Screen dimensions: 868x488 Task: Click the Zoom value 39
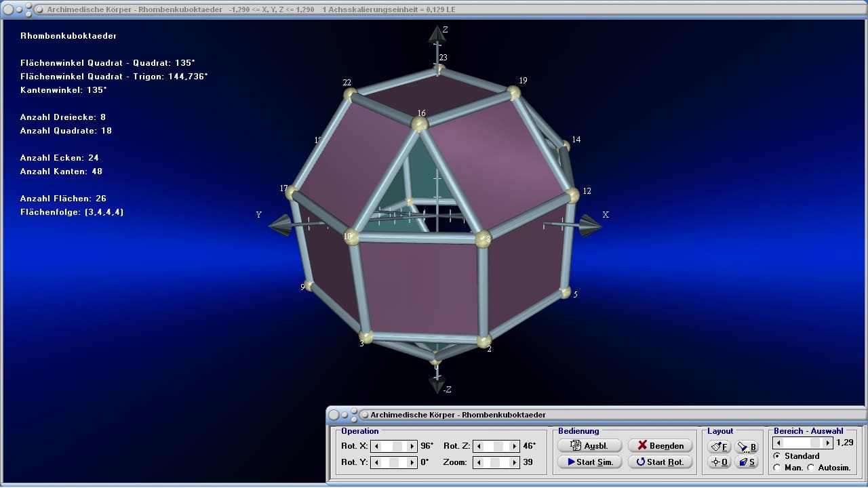pyautogui.click(x=528, y=462)
